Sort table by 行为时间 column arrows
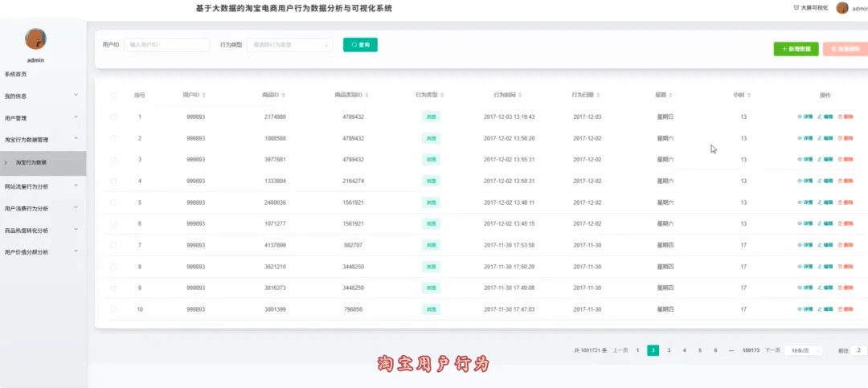This screenshot has height=388, width=868. click(x=520, y=96)
